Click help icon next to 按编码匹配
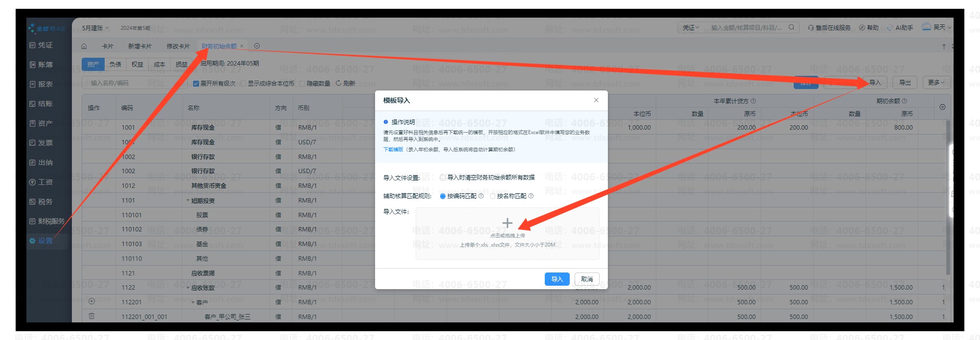Image resolution: width=980 pixels, height=340 pixels. 481,196
